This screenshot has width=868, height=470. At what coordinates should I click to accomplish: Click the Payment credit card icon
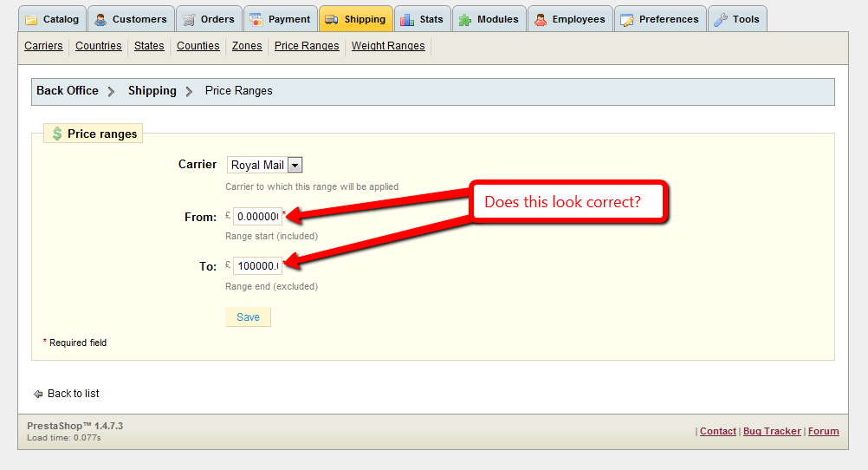[256, 20]
